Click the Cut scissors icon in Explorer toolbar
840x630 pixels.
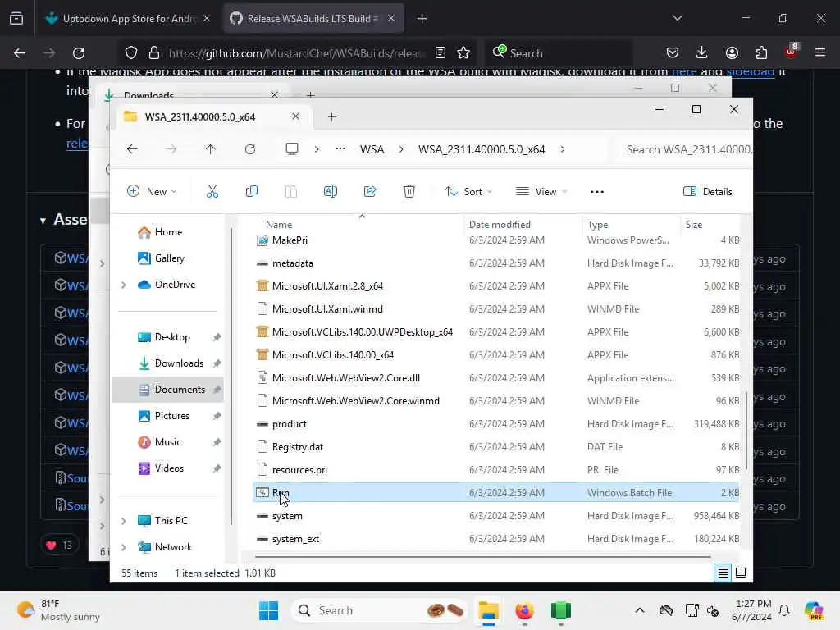tap(212, 191)
